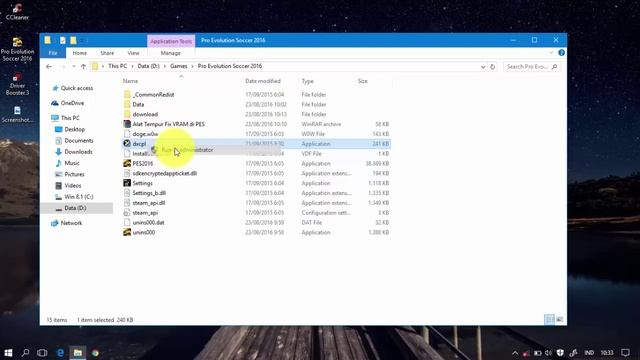The height and width of the screenshot is (360, 640).
Task: Refresh the folder view
Action: tap(493, 67)
